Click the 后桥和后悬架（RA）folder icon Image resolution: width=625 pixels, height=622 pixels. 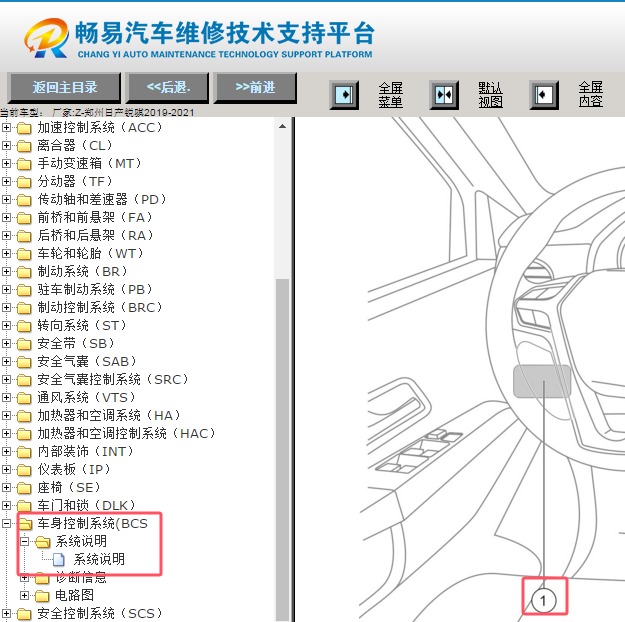[24, 236]
